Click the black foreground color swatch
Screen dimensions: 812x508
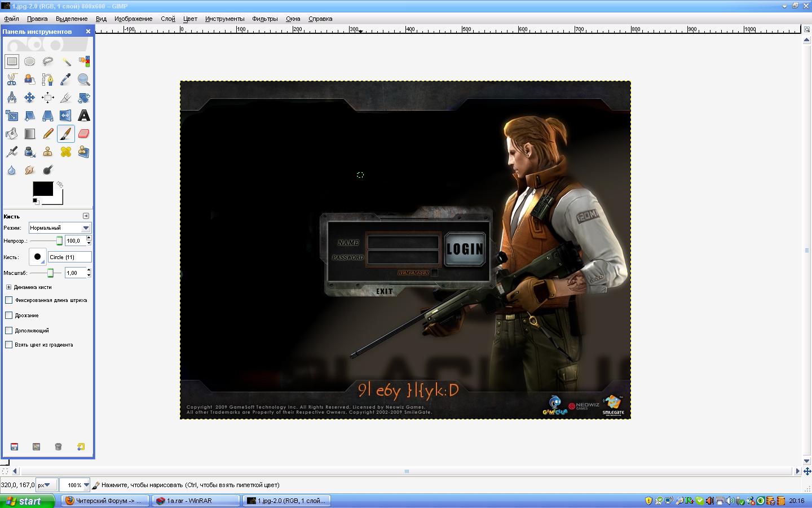[42, 189]
